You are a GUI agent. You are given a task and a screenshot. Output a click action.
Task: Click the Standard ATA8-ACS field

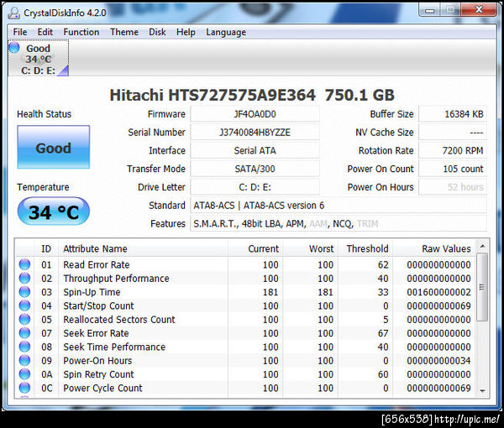pyautogui.click(x=339, y=206)
